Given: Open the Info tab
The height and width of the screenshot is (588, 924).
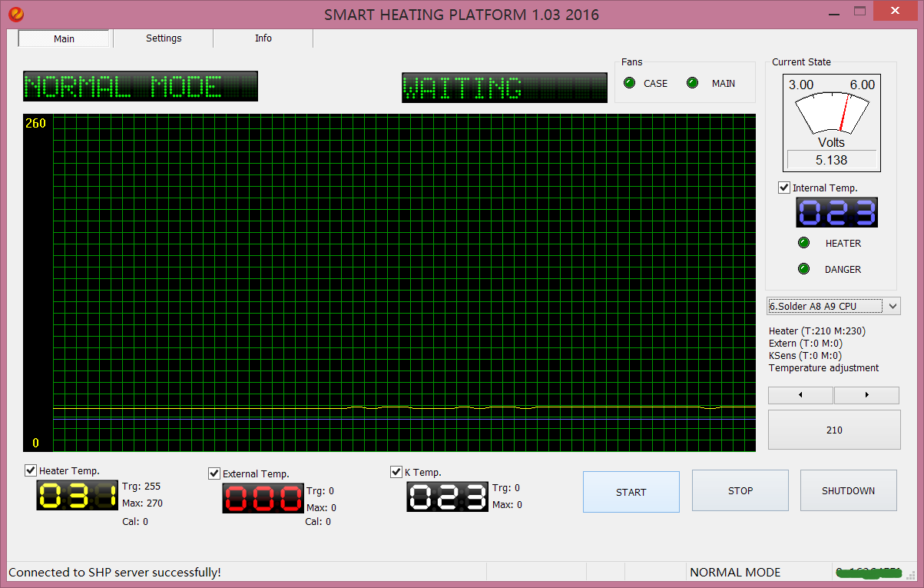Looking at the screenshot, I should point(263,38).
